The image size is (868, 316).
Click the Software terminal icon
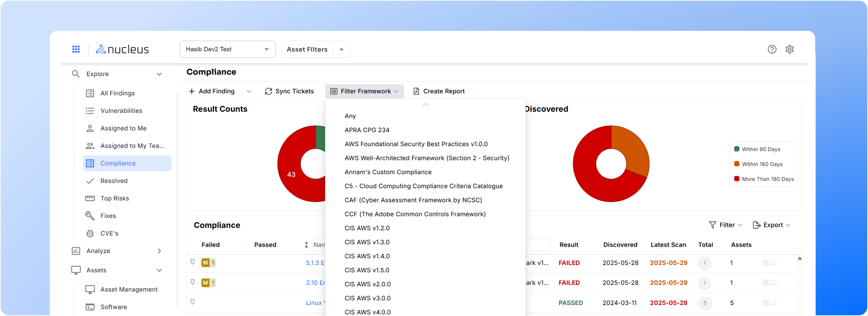pyautogui.click(x=90, y=307)
